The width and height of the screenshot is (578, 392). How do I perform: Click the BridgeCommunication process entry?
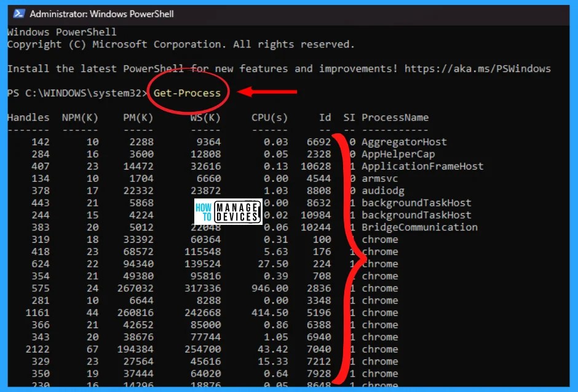pyautogui.click(x=419, y=227)
